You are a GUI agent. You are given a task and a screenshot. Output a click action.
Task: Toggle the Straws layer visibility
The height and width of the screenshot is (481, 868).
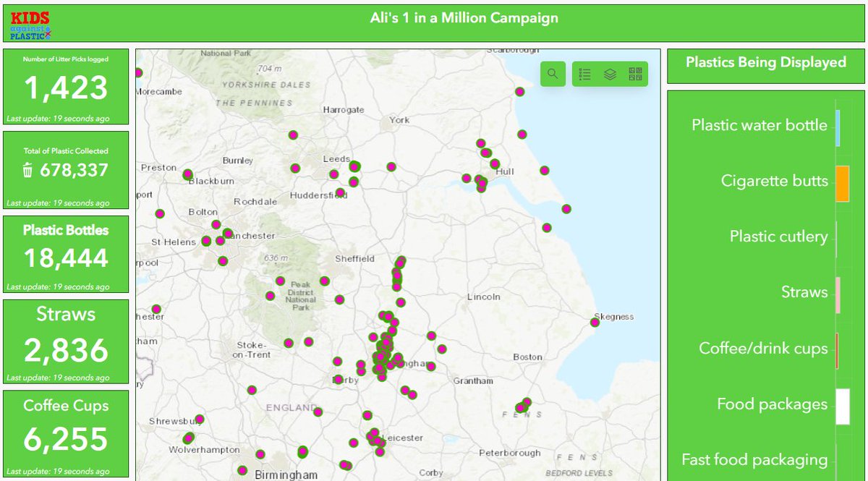(x=805, y=292)
